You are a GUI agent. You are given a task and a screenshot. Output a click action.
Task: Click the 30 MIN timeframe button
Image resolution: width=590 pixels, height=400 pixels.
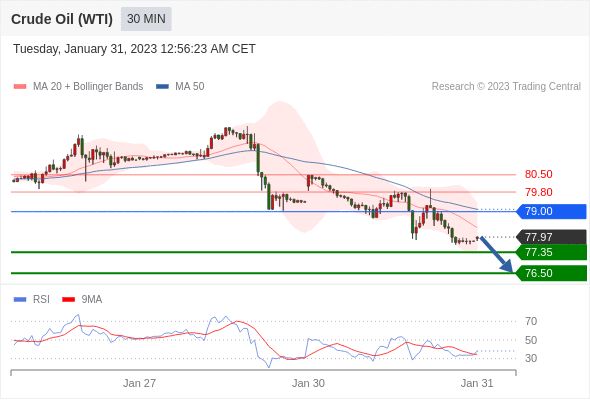(x=146, y=19)
